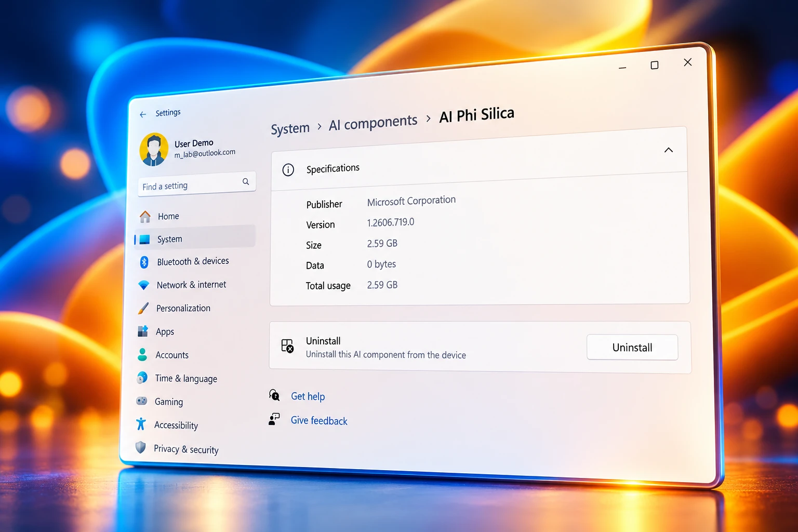Image resolution: width=798 pixels, height=532 pixels.
Task: Click the Accounts person icon
Action: [x=142, y=355]
